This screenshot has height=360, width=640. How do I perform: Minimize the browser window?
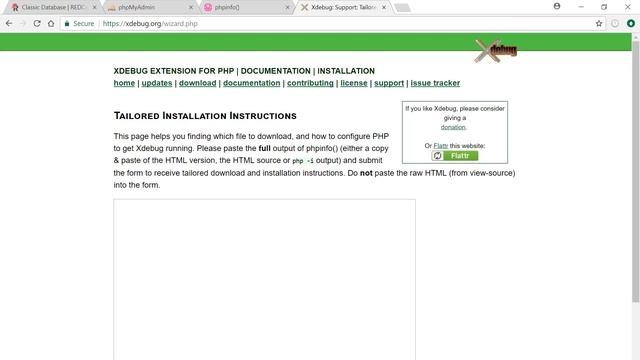(x=581, y=7)
